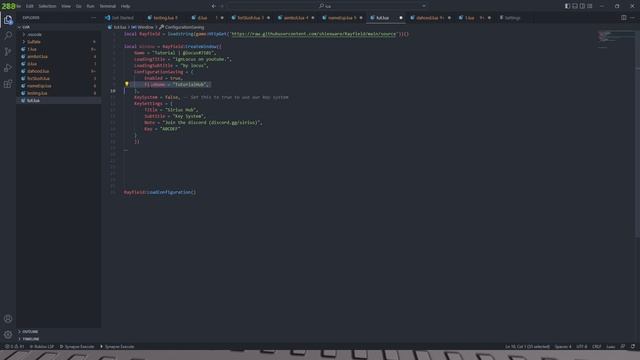Click the code minimap preview
The height and width of the screenshot is (360, 640).
(x=615, y=40)
